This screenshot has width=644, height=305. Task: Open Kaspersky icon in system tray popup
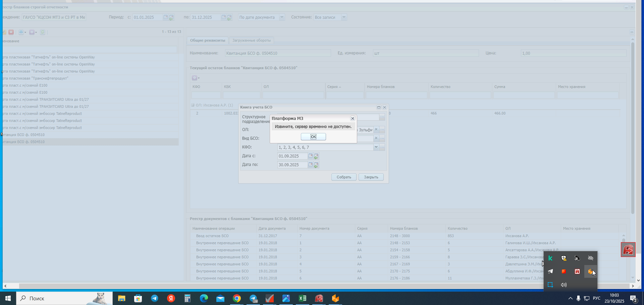550,258
